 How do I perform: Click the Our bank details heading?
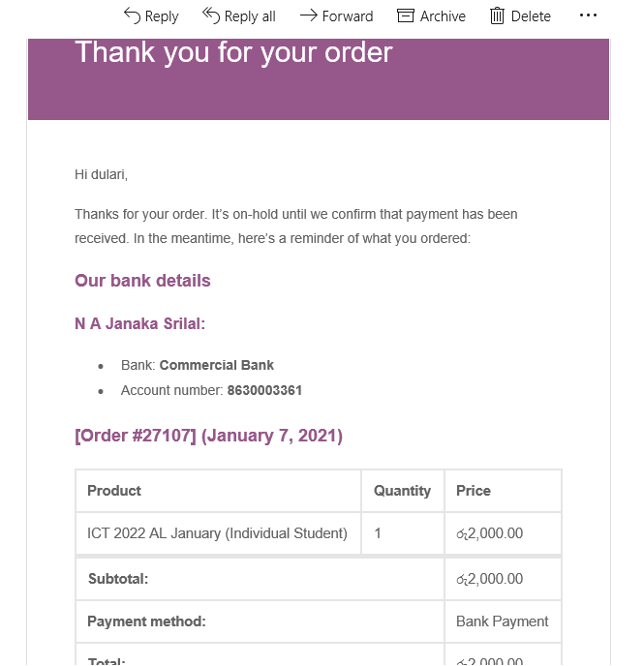click(142, 281)
